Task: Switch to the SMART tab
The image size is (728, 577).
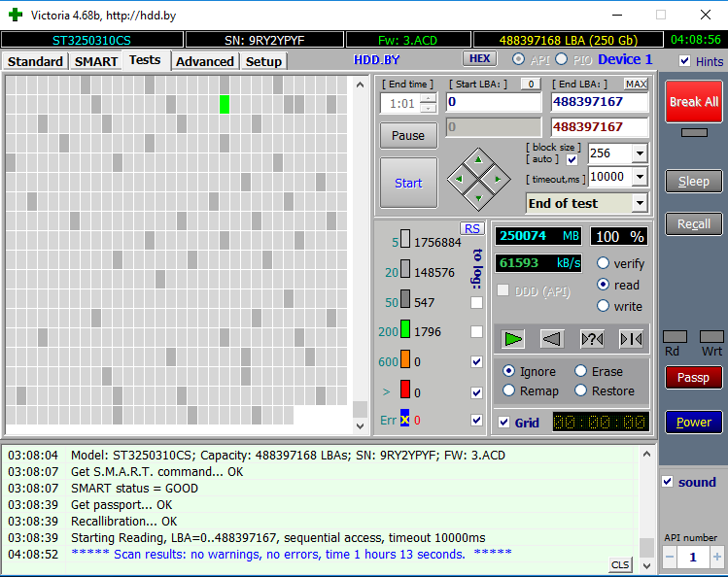Action: coord(96,61)
